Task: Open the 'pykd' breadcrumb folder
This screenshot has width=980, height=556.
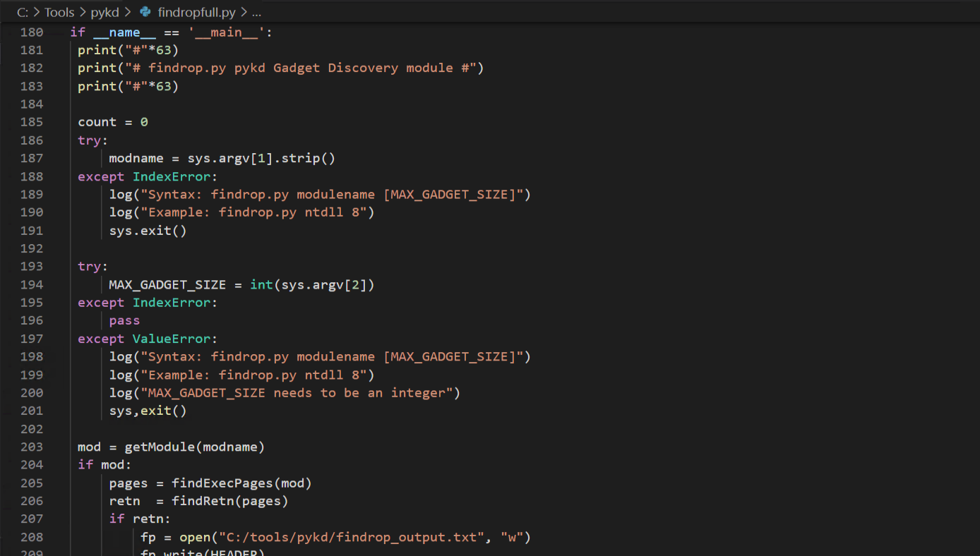Action: 105,13
